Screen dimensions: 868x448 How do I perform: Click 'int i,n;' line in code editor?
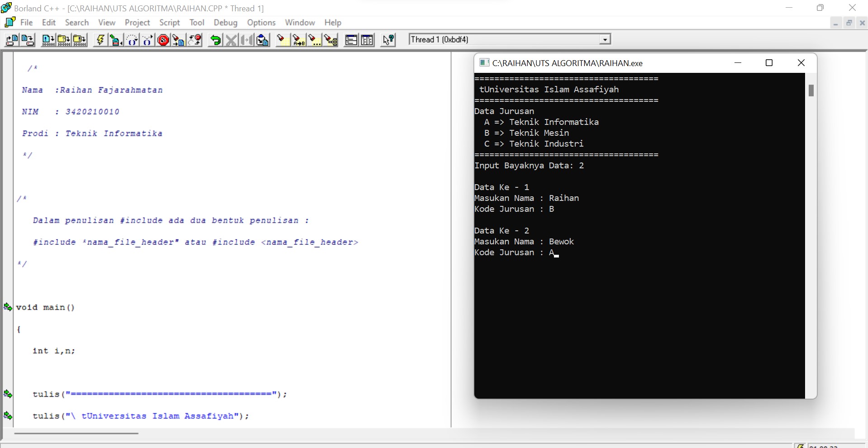(54, 351)
